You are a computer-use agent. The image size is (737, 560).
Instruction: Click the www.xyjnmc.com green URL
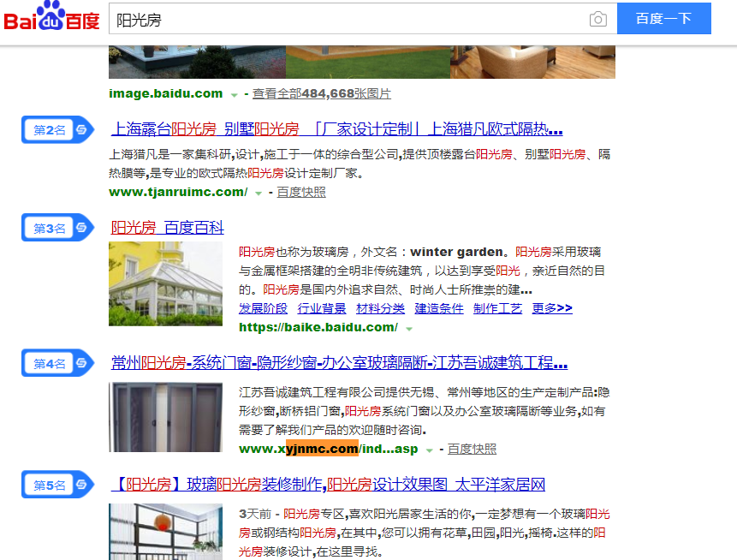[328, 449]
